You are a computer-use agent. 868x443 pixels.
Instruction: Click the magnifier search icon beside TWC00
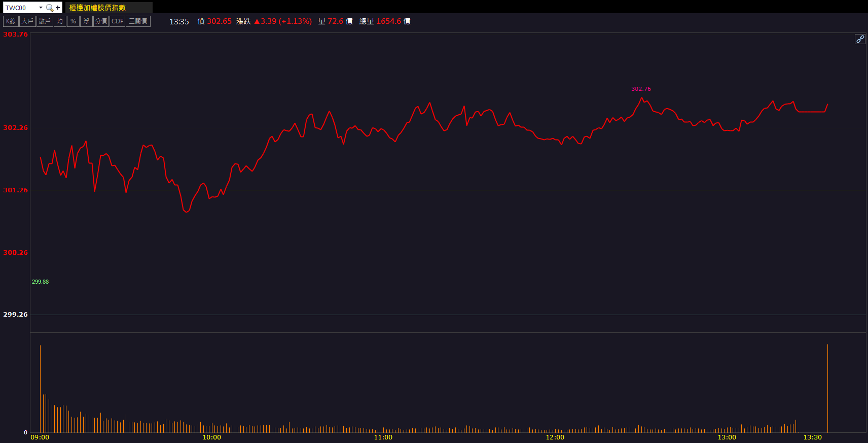[x=49, y=8]
